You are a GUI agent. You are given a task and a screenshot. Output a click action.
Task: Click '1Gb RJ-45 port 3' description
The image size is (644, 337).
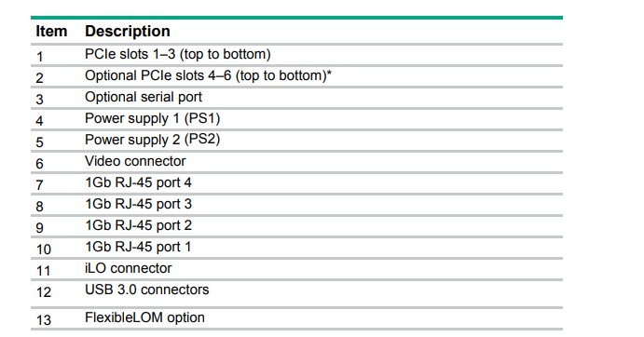click(x=139, y=204)
